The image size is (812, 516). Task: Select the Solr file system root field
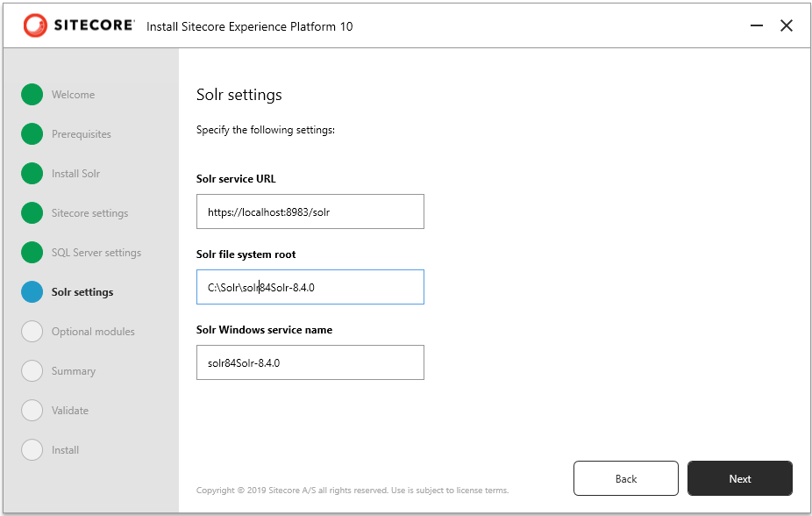coord(310,287)
